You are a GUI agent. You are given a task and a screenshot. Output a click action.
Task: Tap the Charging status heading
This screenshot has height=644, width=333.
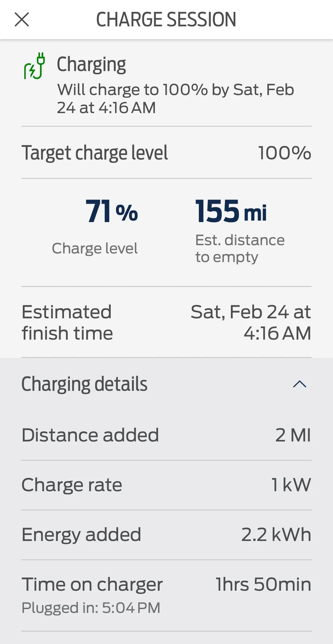(91, 64)
